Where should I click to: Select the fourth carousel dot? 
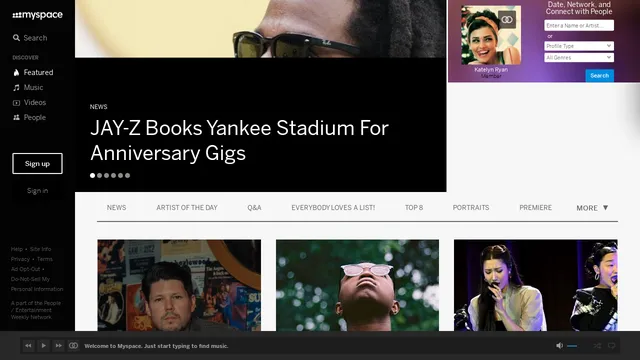click(113, 176)
